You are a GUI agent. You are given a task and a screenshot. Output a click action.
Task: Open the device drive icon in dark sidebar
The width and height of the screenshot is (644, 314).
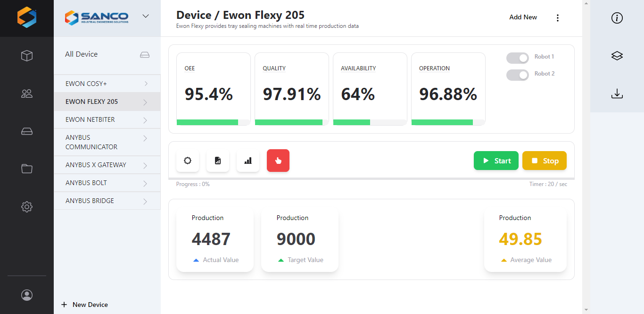[x=27, y=131]
